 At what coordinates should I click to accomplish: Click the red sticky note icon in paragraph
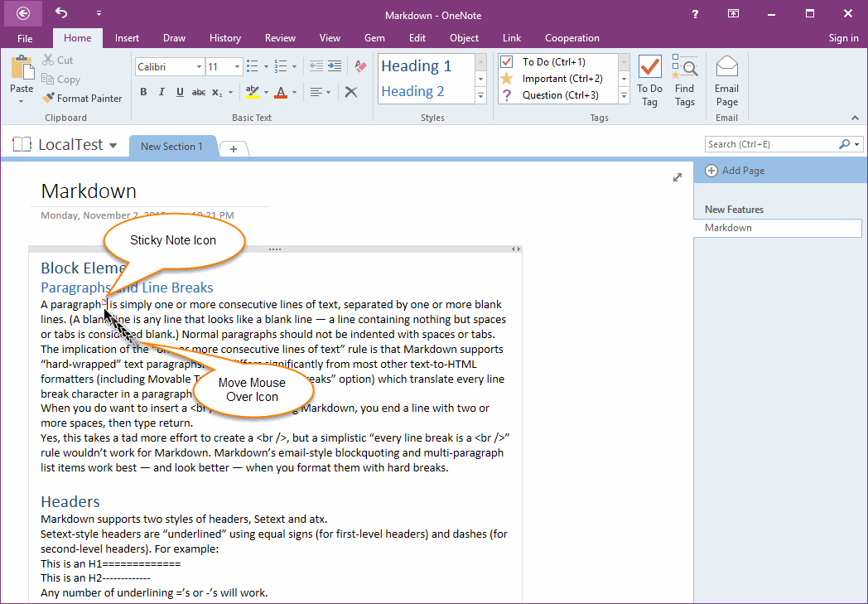point(104,302)
